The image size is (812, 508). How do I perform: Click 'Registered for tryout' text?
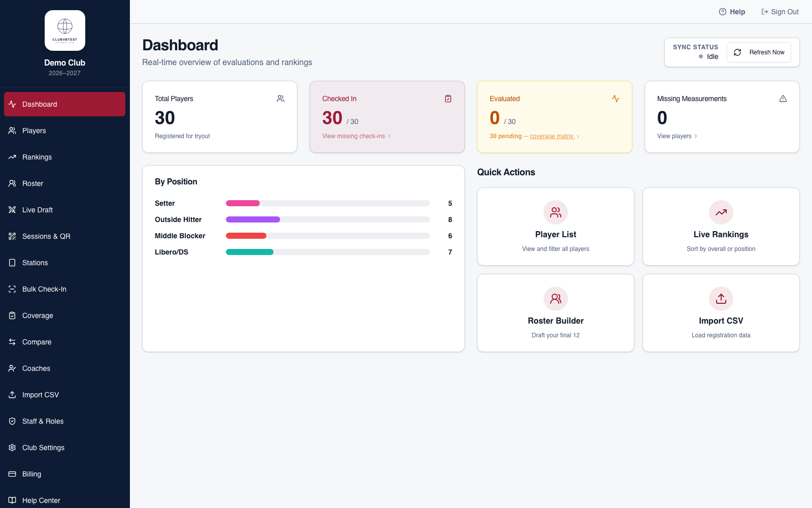pos(182,136)
